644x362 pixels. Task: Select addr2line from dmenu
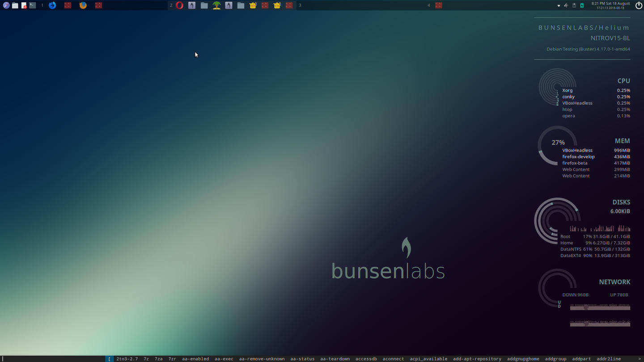click(609, 359)
